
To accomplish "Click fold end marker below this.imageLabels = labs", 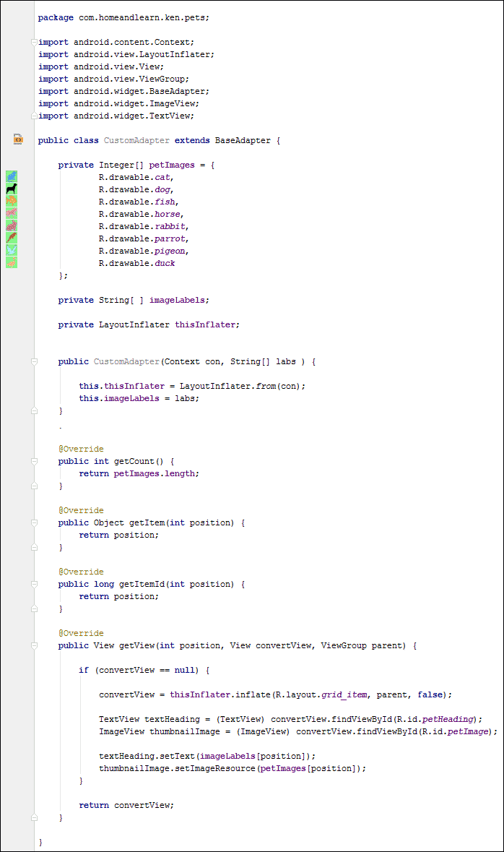I will 34,410.
